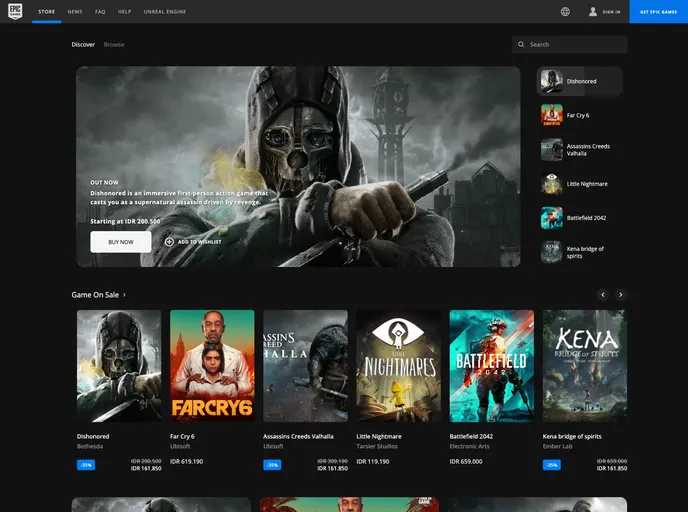This screenshot has height=512, width=688.
Task: Click the Sign In link
Action: click(611, 12)
